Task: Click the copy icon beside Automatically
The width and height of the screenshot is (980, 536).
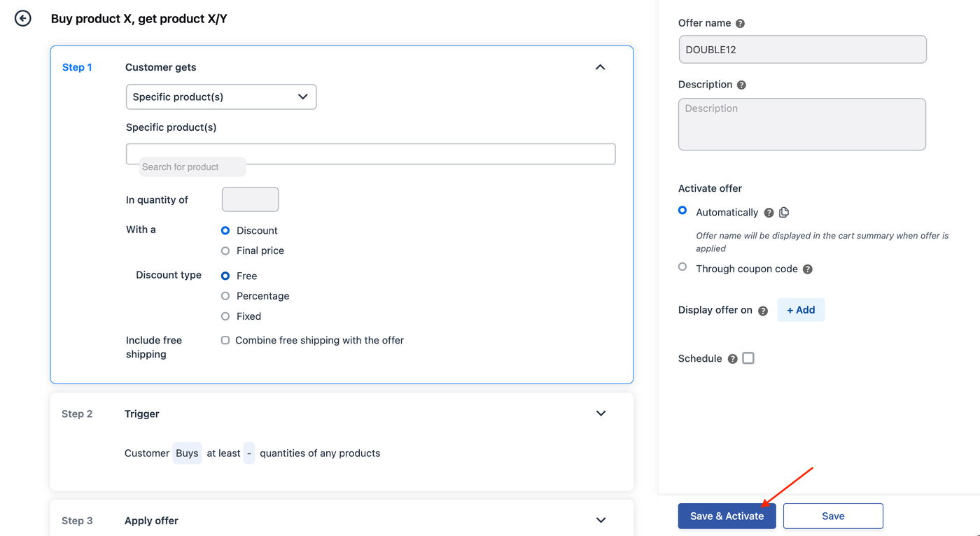Action: point(784,212)
